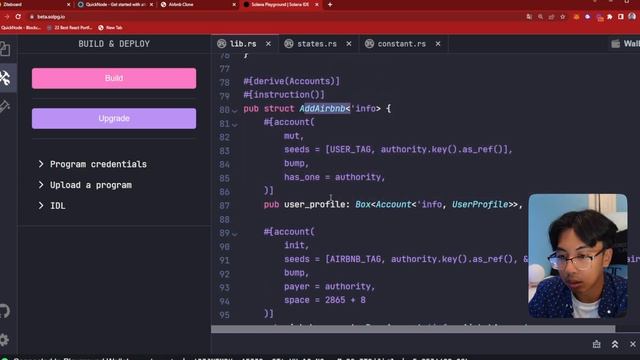
Task: Open 22 Best React Portfolio bookmark
Action: point(69,28)
